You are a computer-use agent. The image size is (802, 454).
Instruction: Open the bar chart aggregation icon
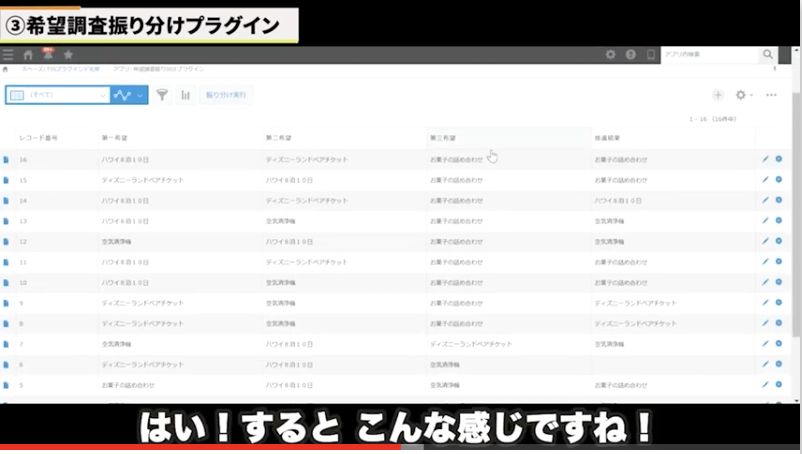(x=185, y=95)
